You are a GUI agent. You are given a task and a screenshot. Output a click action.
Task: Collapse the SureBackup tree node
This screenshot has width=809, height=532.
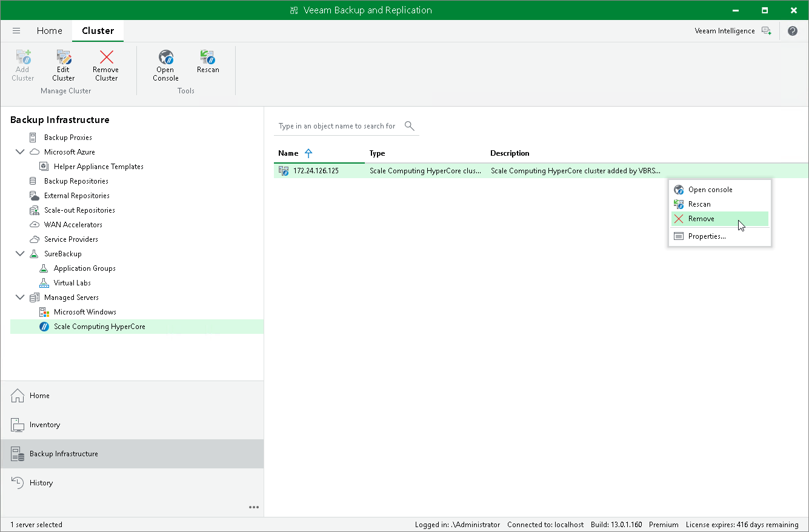pos(20,254)
